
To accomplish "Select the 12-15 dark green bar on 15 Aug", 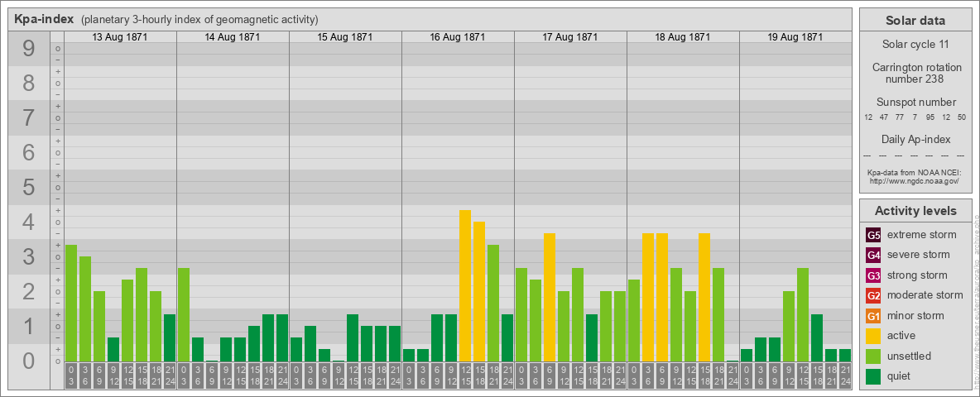I will 353,337.
